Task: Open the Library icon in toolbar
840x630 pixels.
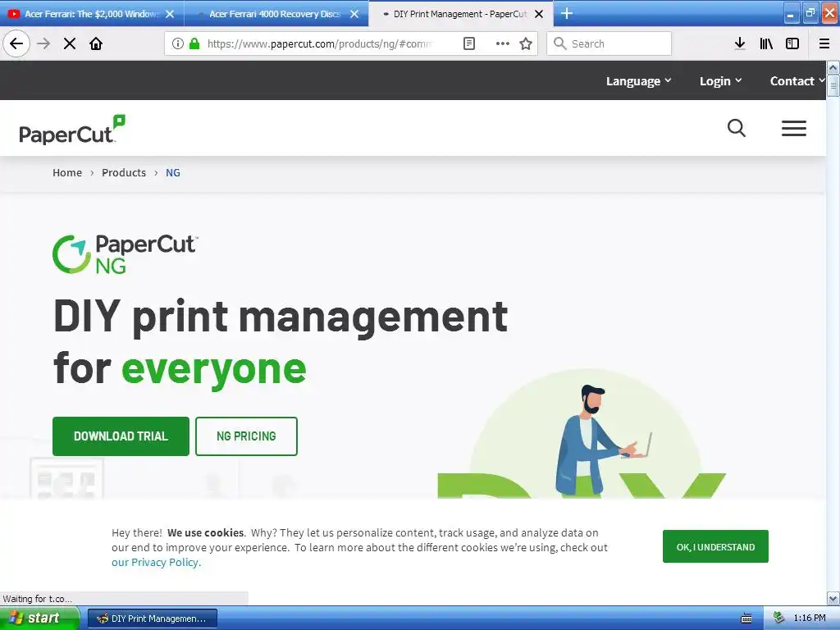Action: pos(766,43)
